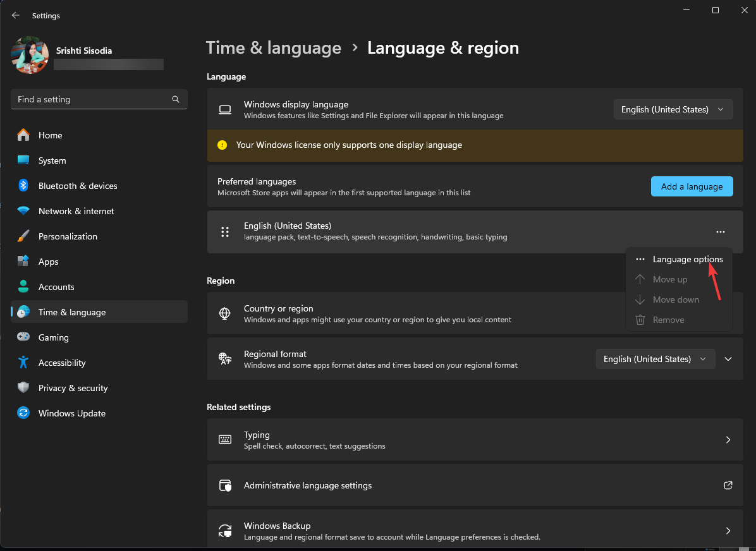
Task: Click the Find a setting search box
Action: click(x=92, y=99)
